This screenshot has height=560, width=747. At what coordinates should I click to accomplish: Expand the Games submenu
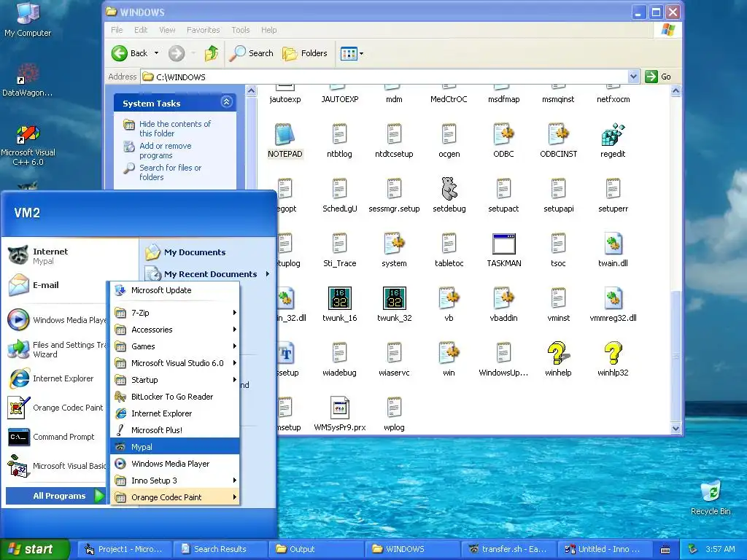[x=175, y=346]
